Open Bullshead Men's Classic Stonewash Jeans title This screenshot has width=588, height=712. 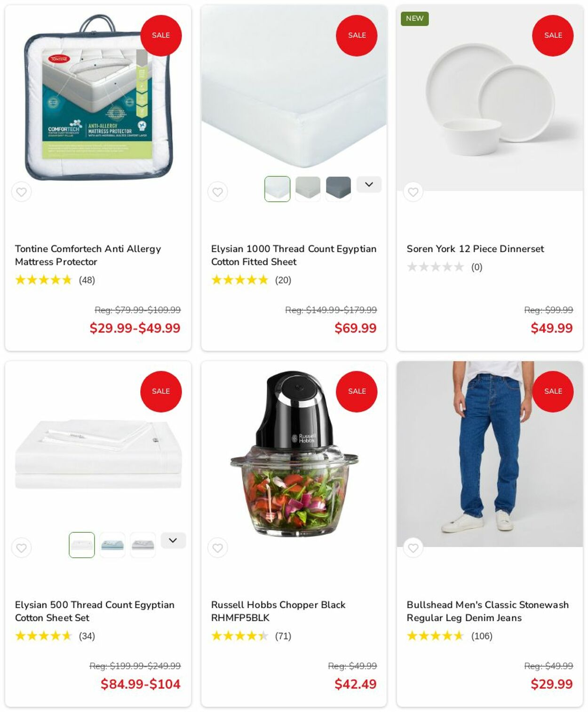(x=488, y=611)
